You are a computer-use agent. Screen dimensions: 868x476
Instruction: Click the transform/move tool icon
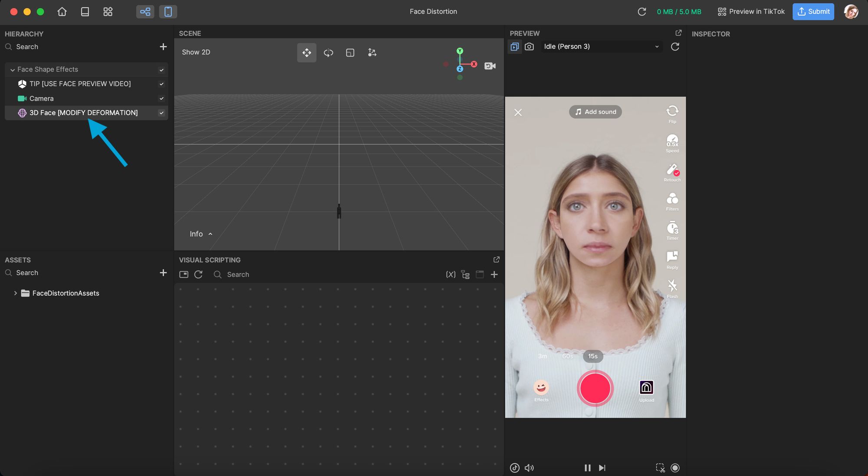click(x=306, y=53)
